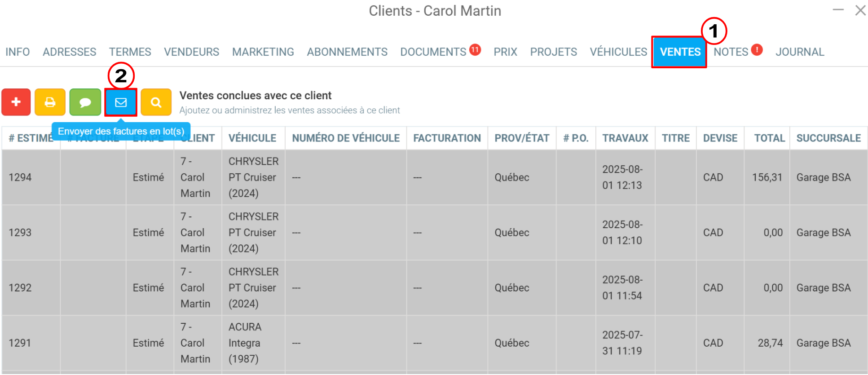Open the NOTES tab
The width and height of the screenshot is (868, 375).
tap(731, 52)
